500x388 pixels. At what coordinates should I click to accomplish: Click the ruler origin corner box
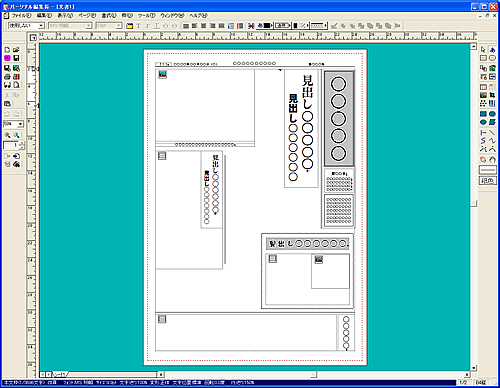tap(33, 38)
